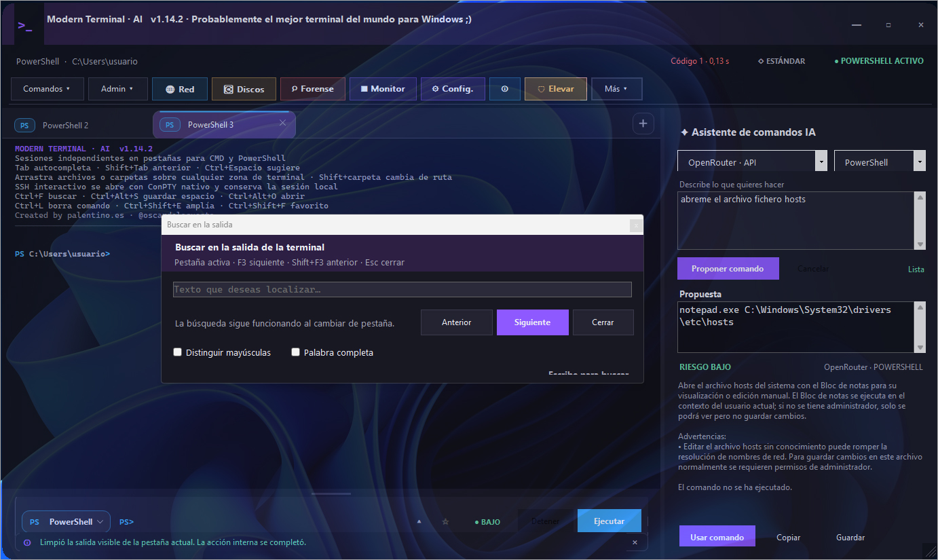Click the favorite star icon near command bar
Image resolution: width=938 pixels, height=560 pixels.
[x=445, y=522]
